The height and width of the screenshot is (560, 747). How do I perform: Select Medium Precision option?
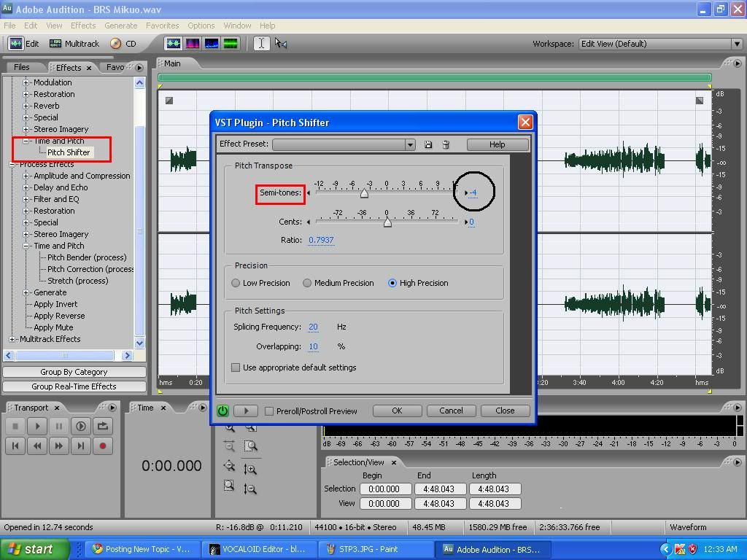pos(338,283)
